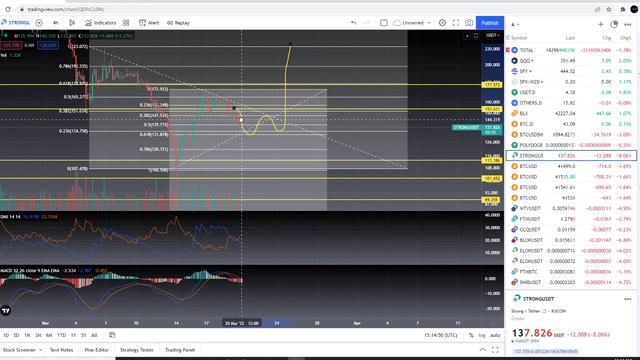Take a chart snapshot with the camera icon

tap(469, 23)
